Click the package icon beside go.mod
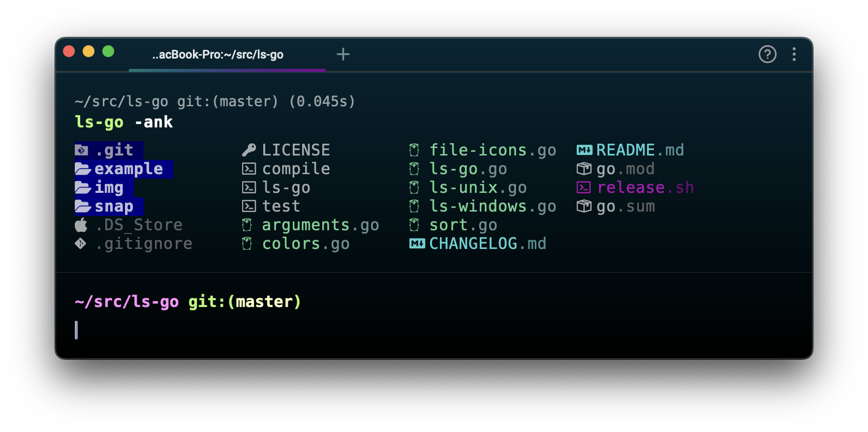 pos(584,169)
